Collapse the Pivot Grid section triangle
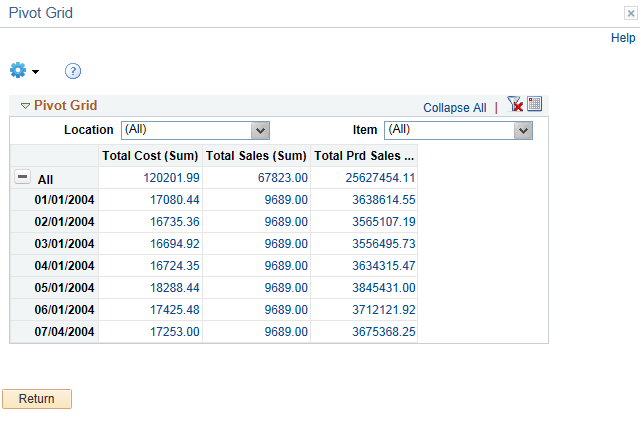 click(x=25, y=106)
